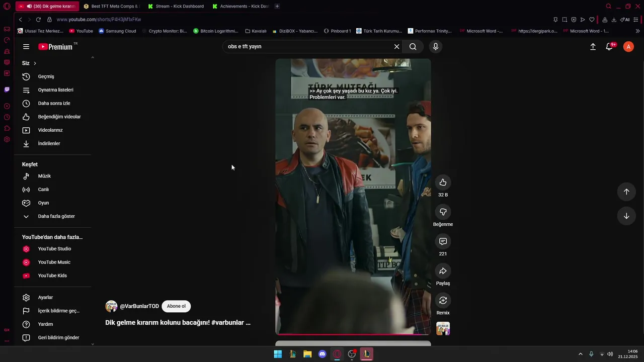
Task: Open Oynatma listeleri in sidebar
Action: pos(53,90)
